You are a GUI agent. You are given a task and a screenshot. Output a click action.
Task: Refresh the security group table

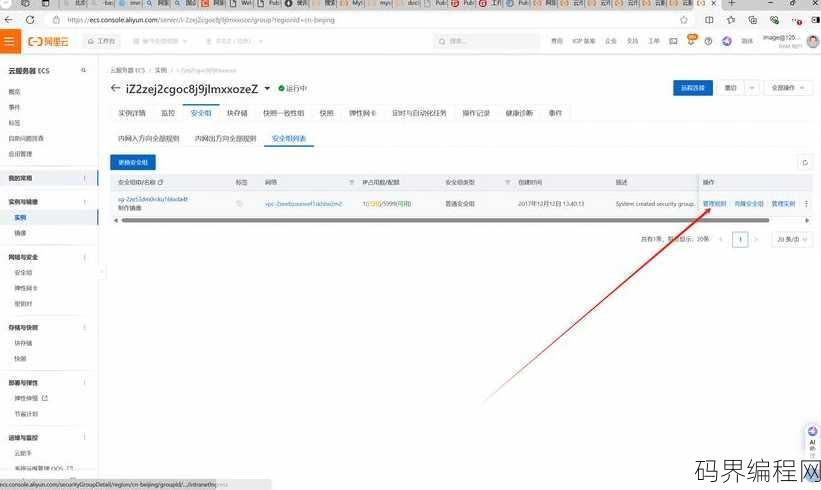pyautogui.click(x=805, y=163)
